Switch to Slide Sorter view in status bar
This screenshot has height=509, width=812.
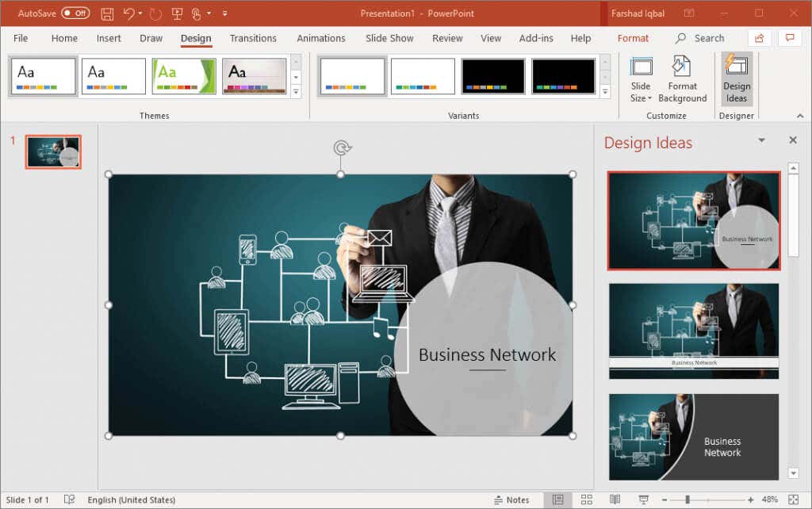(x=586, y=499)
